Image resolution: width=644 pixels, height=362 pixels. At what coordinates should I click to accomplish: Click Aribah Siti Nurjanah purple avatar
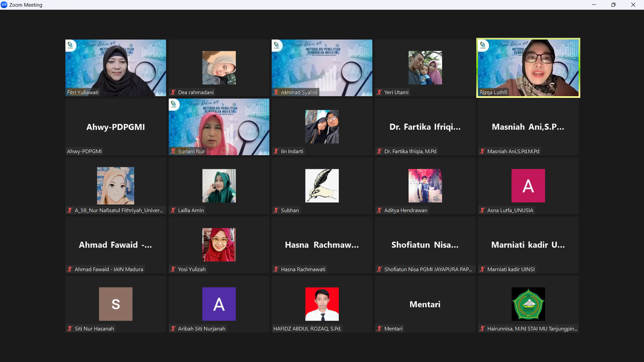[x=219, y=304]
